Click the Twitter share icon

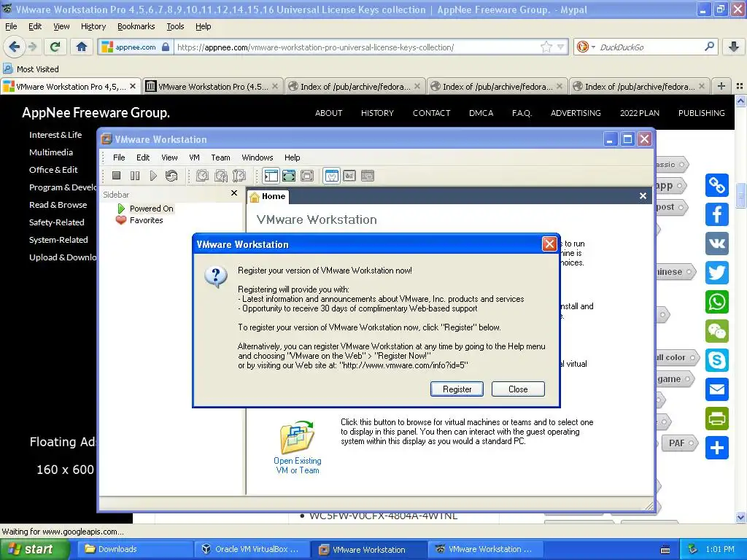click(717, 273)
